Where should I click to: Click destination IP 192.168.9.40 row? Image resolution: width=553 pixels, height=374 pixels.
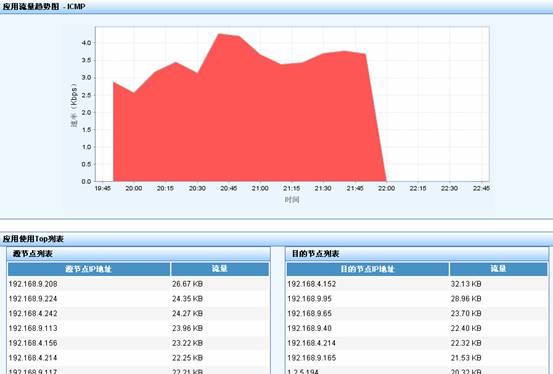[x=417, y=328]
